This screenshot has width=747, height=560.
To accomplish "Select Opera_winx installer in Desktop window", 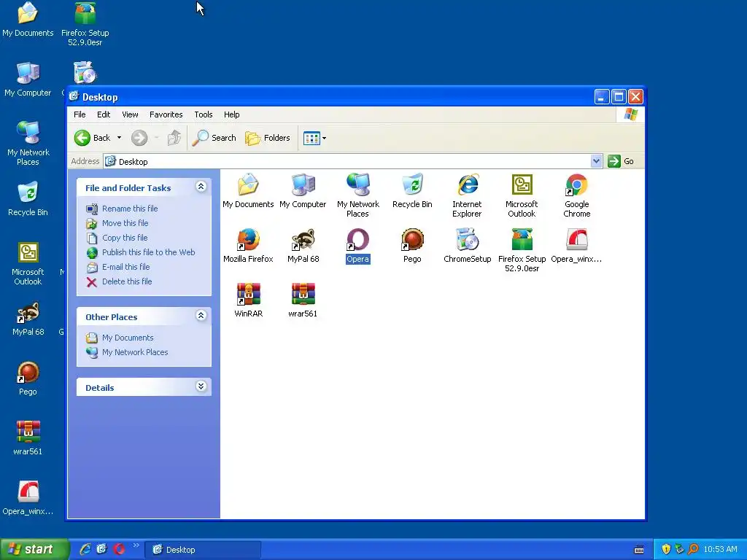I will pyautogui.click(x=576, y=246).
